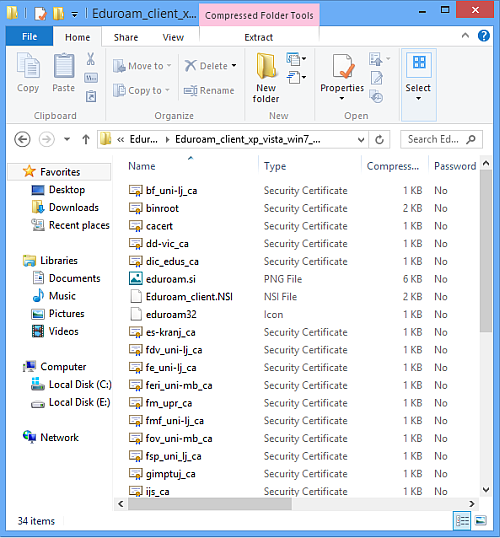Click the Copy path icon
The height and width of the screenshot is (538, 500).
click(91, 78)
